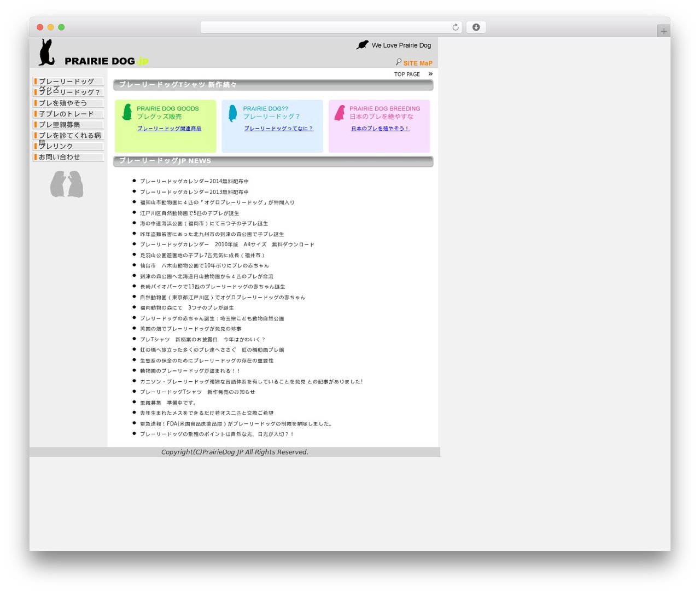Focus the browser address bar
Image resolution: width=700 pixels, height=593 pixels.
click(331, 27)
